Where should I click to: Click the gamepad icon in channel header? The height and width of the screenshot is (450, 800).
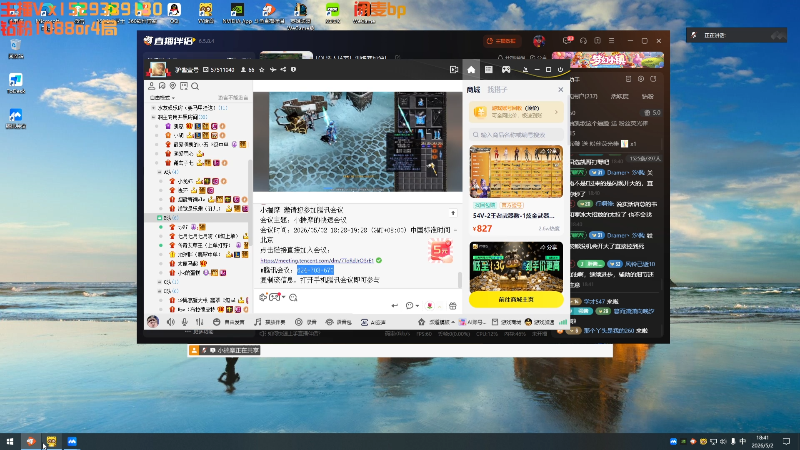(506, 69)
